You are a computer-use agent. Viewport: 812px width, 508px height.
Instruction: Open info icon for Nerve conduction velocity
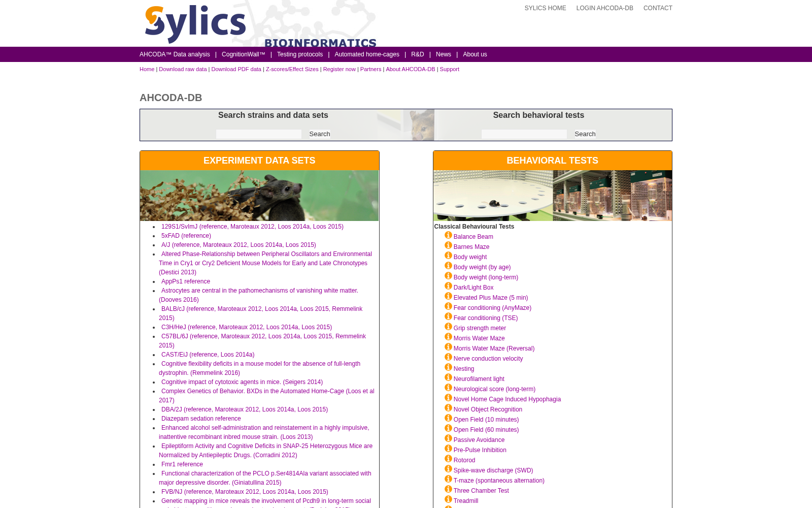tap(448, 357)
